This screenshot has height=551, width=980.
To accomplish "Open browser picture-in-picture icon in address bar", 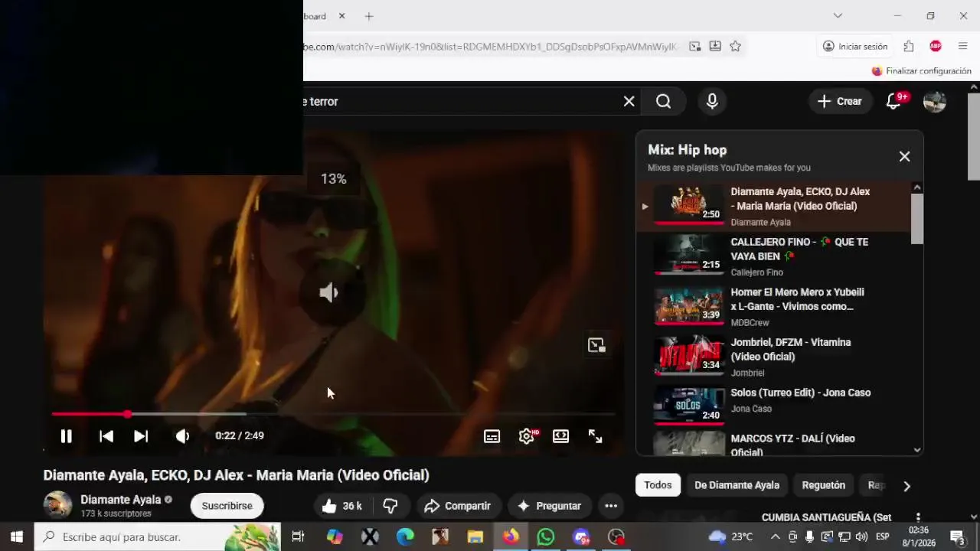I will (695, 47).
